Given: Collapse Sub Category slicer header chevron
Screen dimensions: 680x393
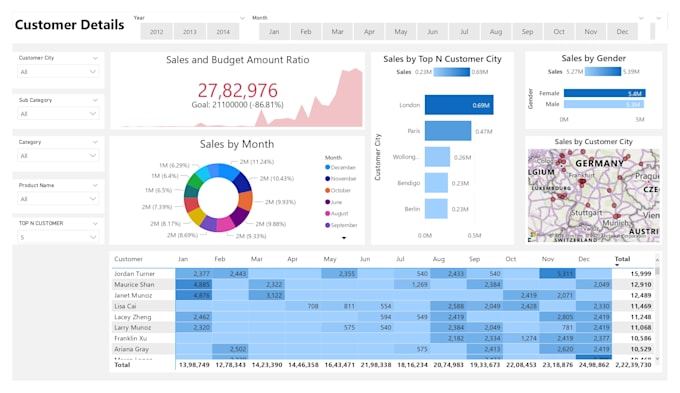Looking at the screenshot, I should 95,100.
